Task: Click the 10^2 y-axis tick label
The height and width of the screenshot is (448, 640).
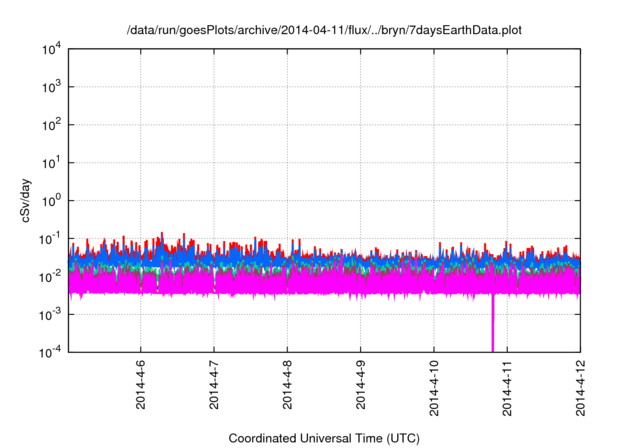Action: click(x=51, y=125)
